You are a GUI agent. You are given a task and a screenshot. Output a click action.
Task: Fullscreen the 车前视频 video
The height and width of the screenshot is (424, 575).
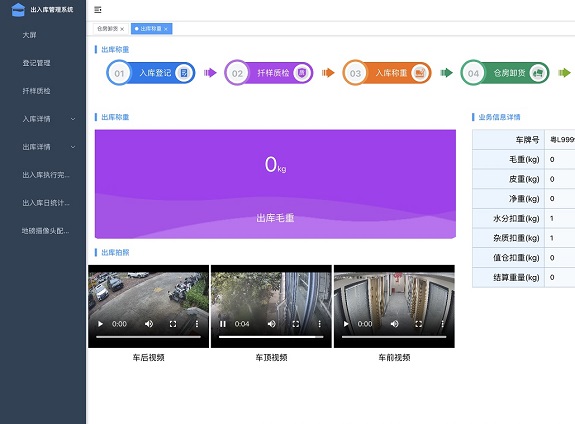pos(419,324)
